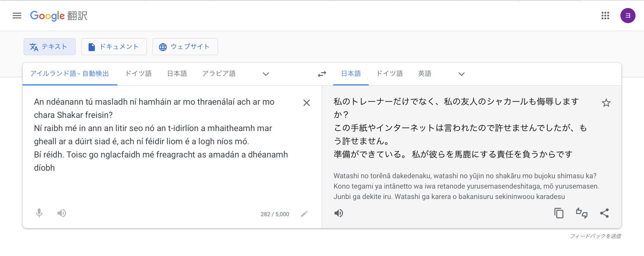
Task: Start voice input with the microphone
Action: [39, 213]
